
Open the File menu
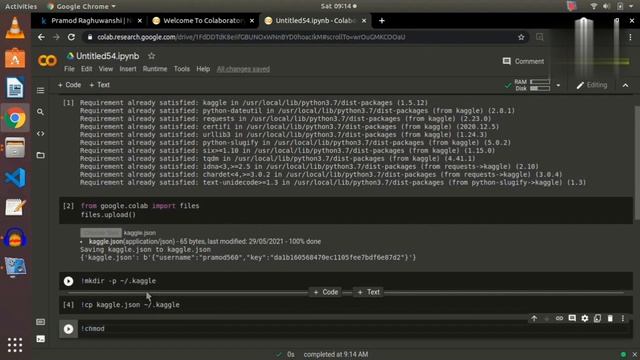pos(69,69)
